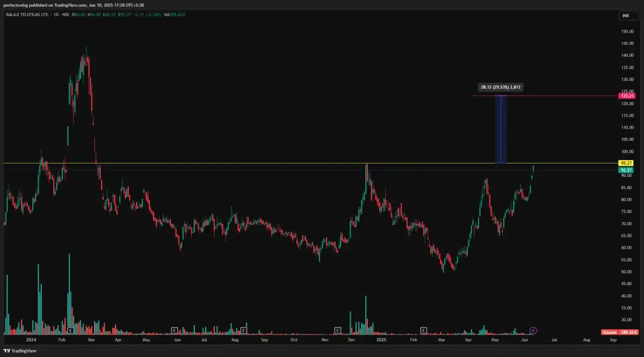
Task: Click the 100.00 price axis label
Action: [x=627, y=151]
